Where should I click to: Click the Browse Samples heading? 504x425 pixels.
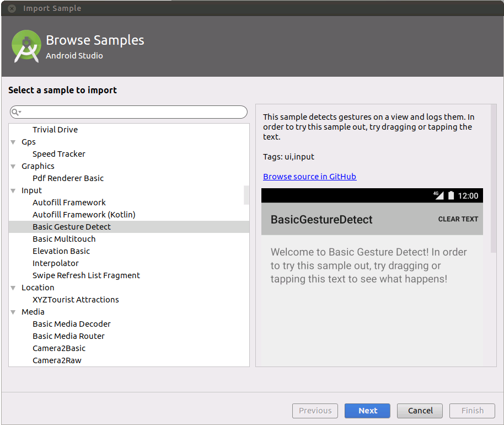click(x=95, y=40)
